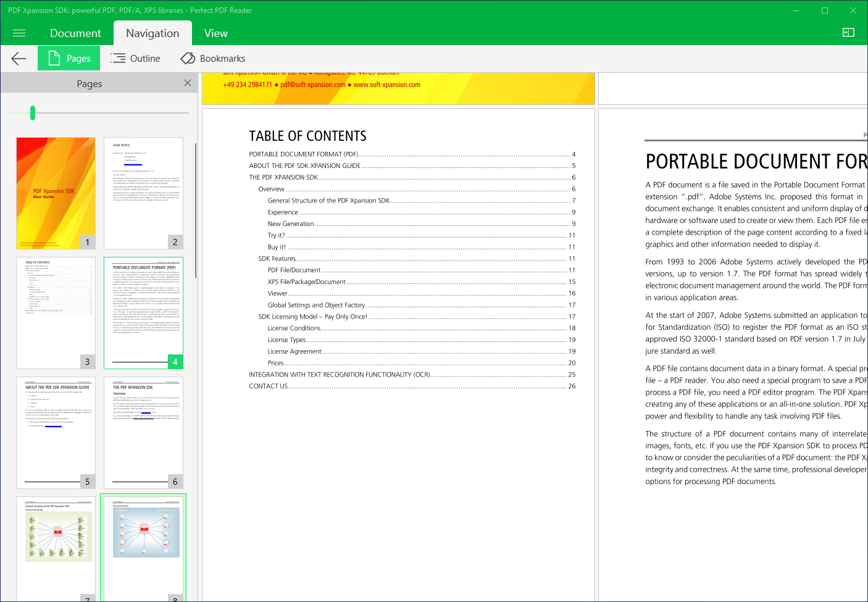This screenshot has height=602, width=868.
Task: Open the hamburger main menu
Action: (19, 33)
